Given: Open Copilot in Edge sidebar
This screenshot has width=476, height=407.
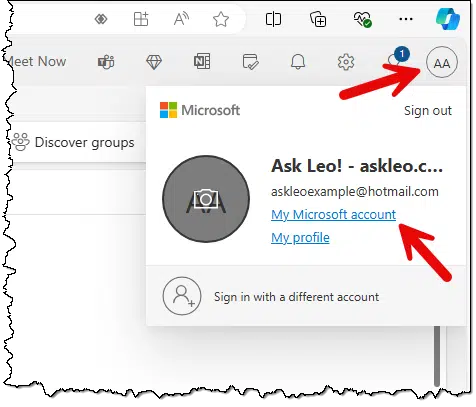Looking at the screenshot, I should [448, 19].
